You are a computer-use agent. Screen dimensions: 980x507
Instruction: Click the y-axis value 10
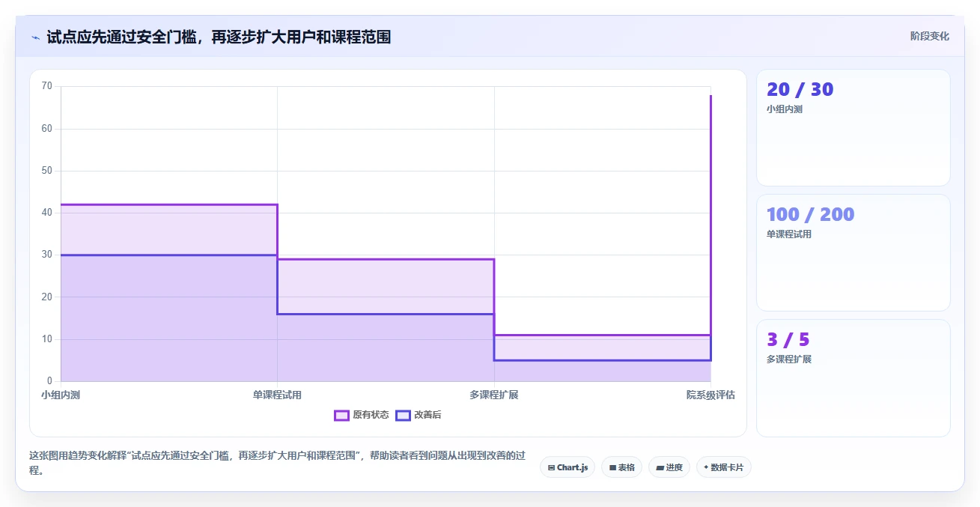pos(47,339)
